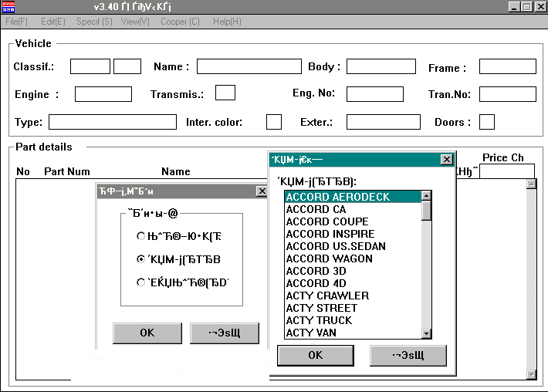Viewport: 548px width, 392px height.
Task: Open the View(V) menu
Action: tap(135, 22)
